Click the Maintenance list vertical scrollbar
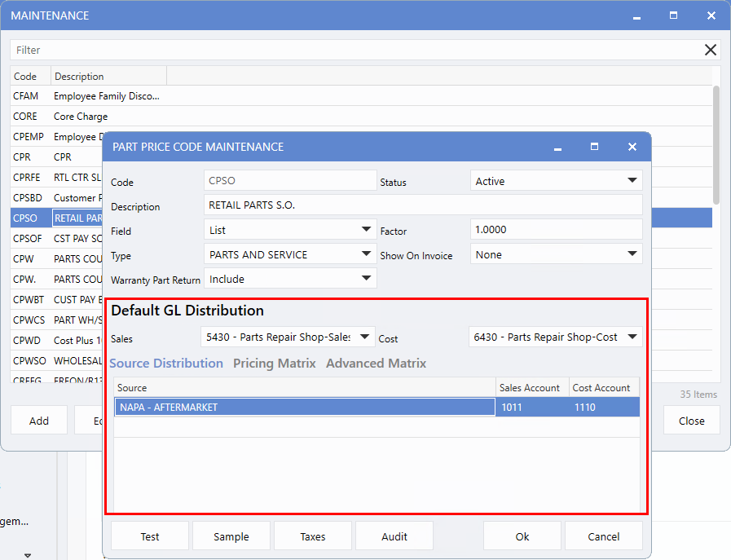 coord(716,144)
